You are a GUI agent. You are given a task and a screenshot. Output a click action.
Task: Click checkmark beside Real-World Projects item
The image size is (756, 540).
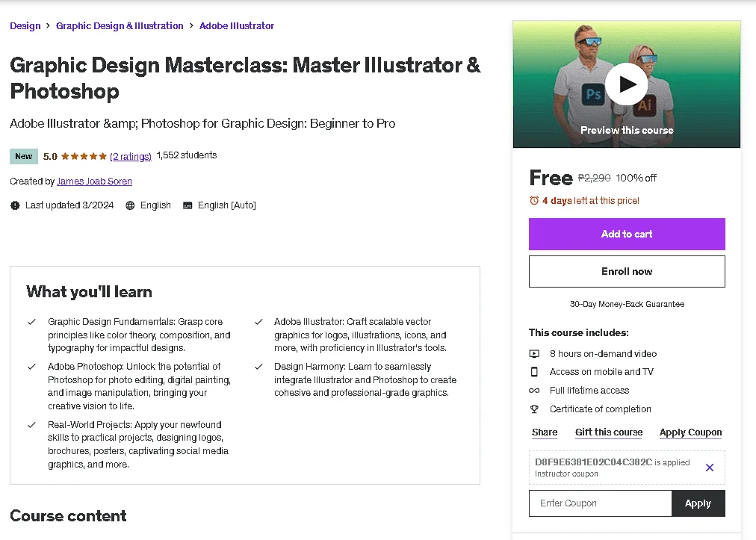tap(32, 425)
